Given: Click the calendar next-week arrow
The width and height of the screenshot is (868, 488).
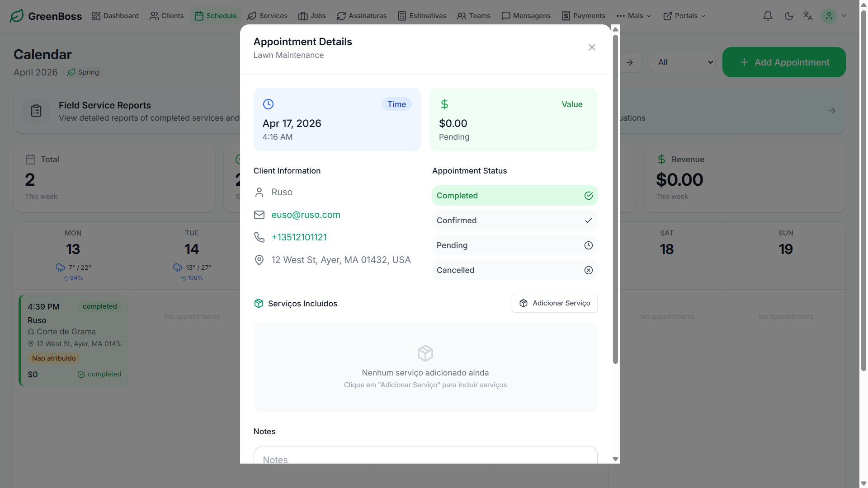Looking at the screenshot, I should 630,62.
